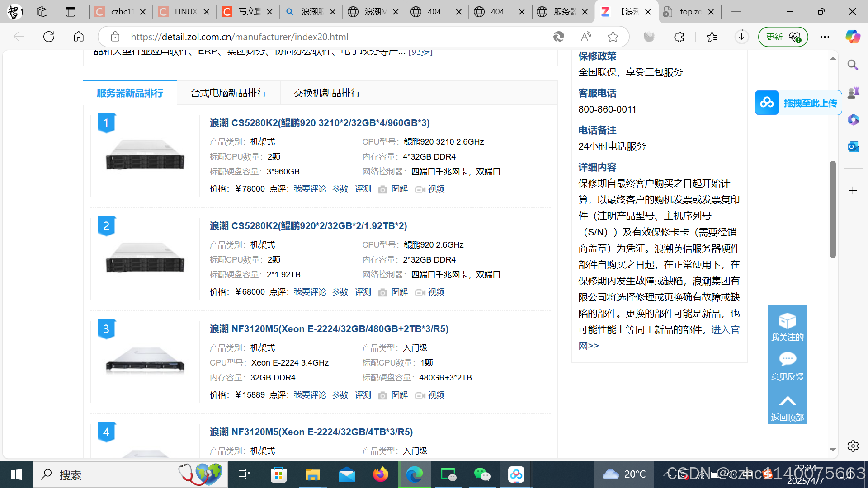Click the page vertical scrollbar thumb

(x=832, y=209)
